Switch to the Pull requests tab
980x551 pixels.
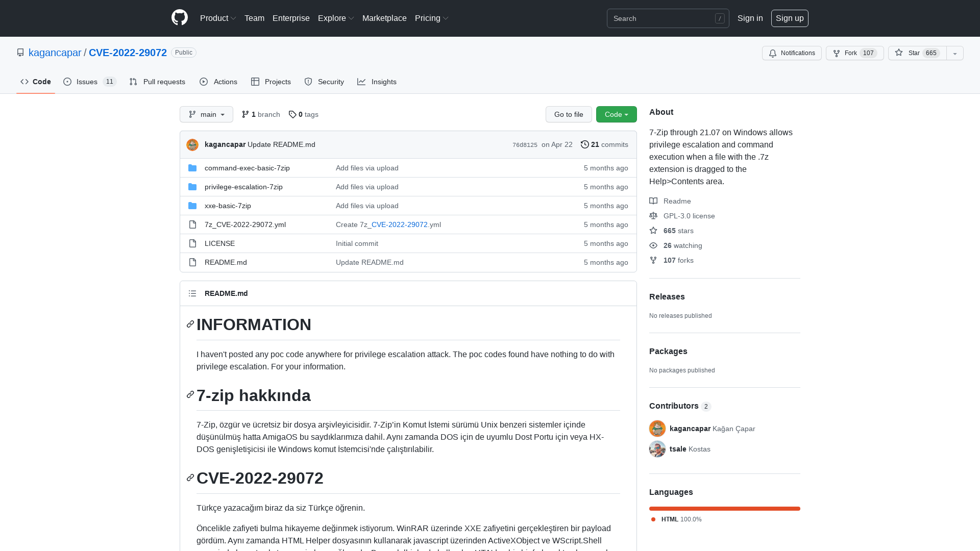tap(157, 82)
